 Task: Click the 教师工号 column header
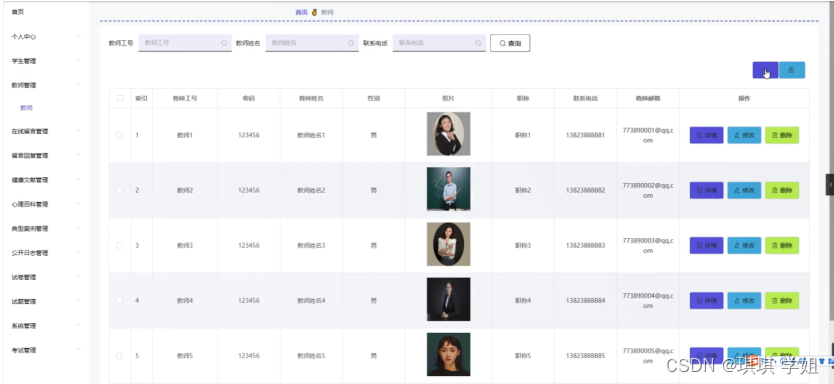point(185,98)
